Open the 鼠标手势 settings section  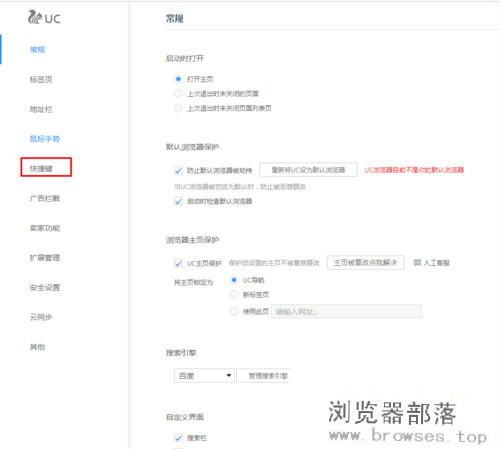45,139
